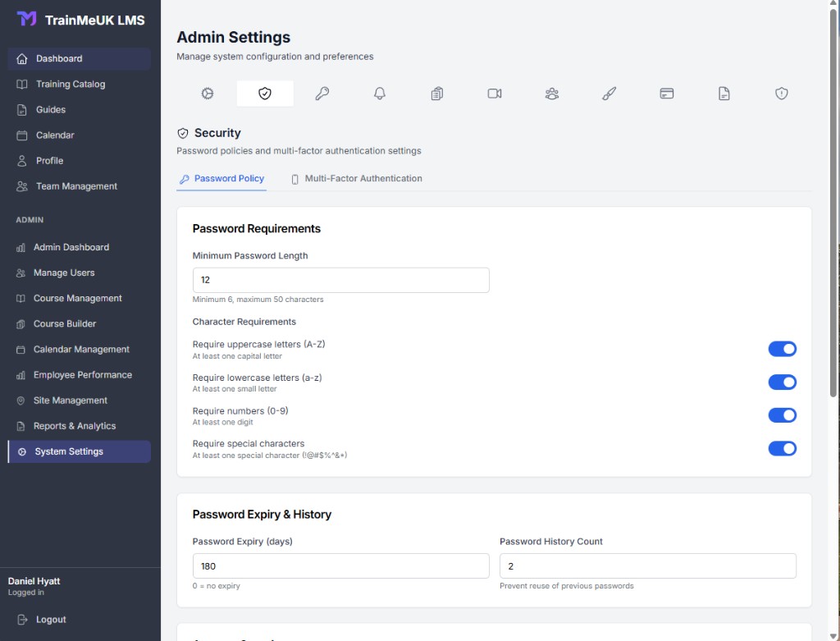The height and width of the screenshot is (641, 840).
Task: Click the Course Management book icon
Action: [21, 299]
